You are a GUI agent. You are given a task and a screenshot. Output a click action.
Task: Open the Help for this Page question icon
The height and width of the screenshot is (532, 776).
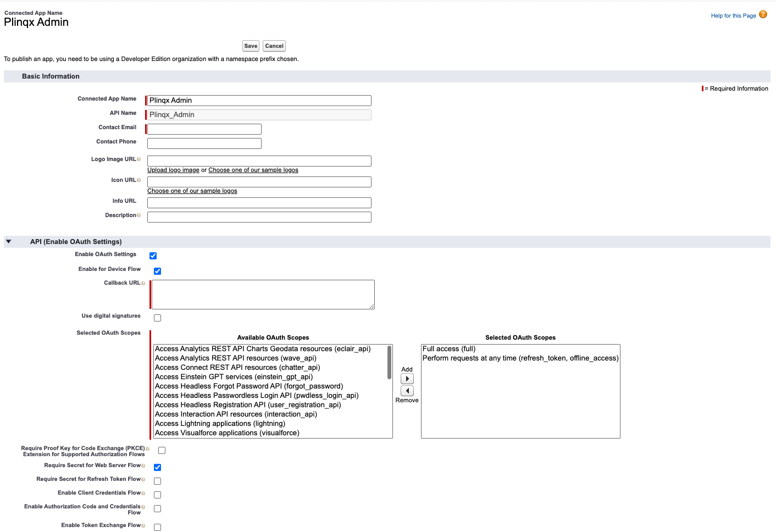pos(763,14)
